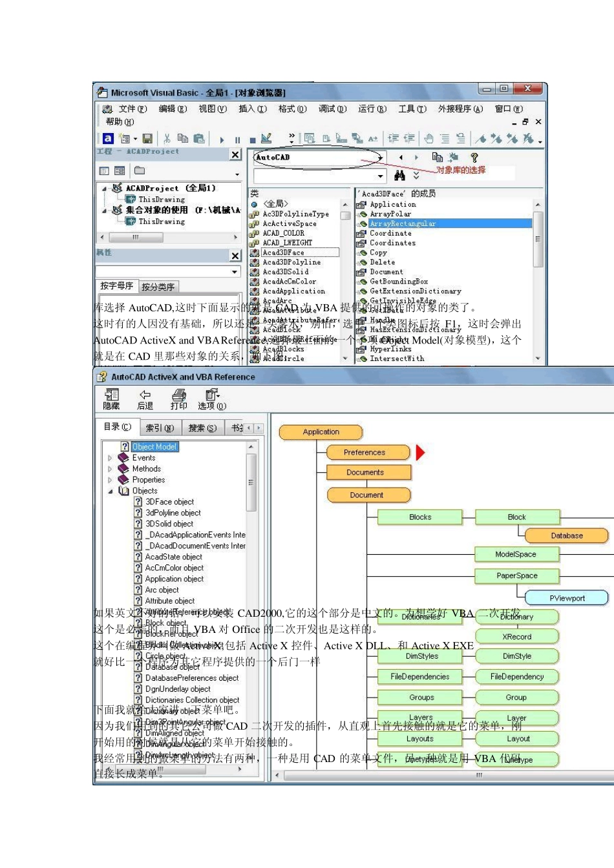Switch to the 索引 tab
614x868 pixels.
click(159, 428)
